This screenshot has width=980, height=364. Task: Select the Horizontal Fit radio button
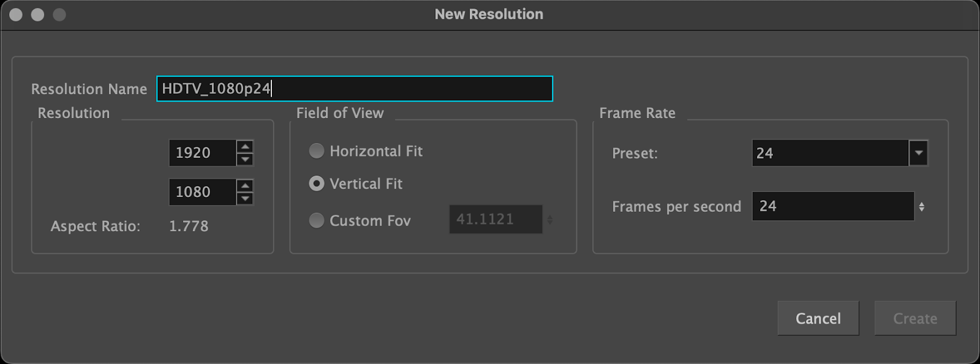tap(317, 151)
